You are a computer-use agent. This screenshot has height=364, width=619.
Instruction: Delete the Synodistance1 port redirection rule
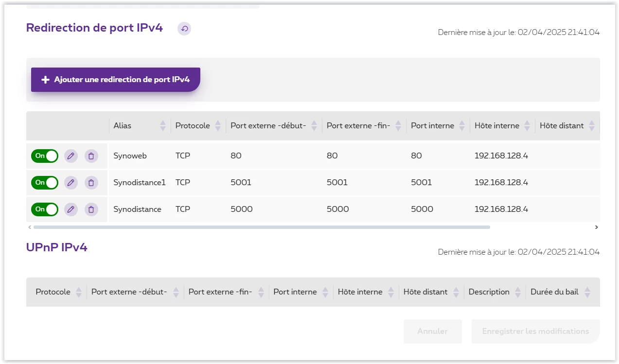[91, 183]
